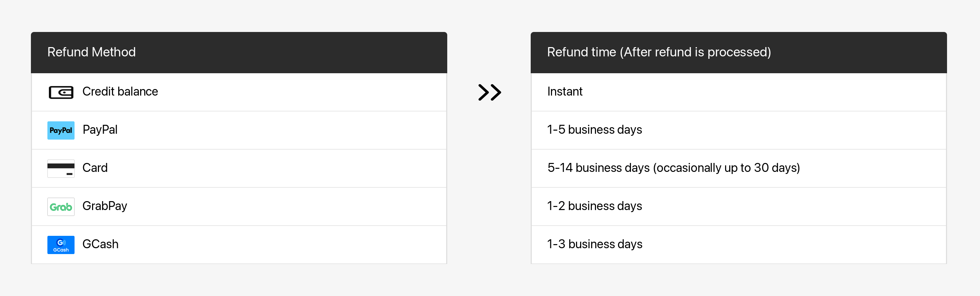Click the GCash logo icon
Image resolution: width=980 pixels, height=296 pixels.
[x=61, y=244]
